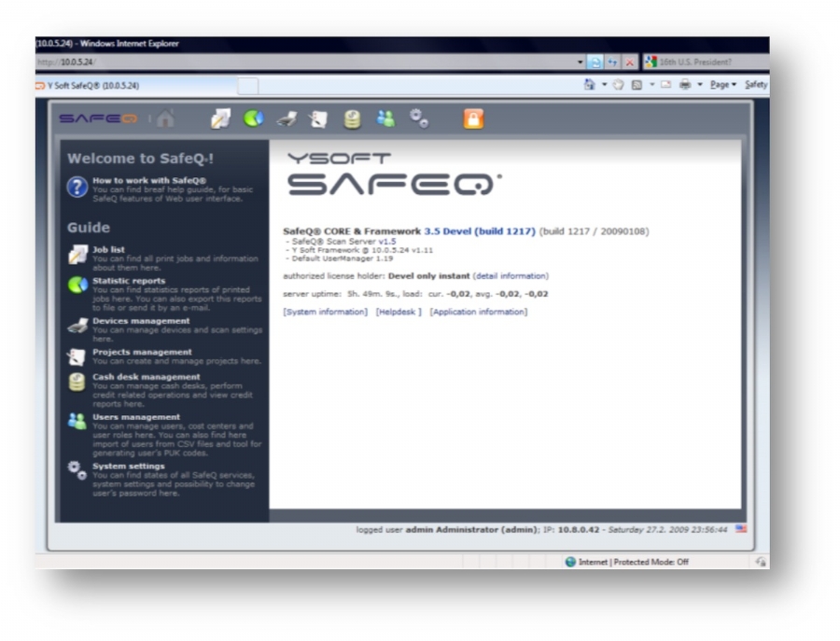Image resolution: width=840 pixels, height=641 pixels.
Task: Click the blue question mark help icon
Action: [x=77, y=188]
